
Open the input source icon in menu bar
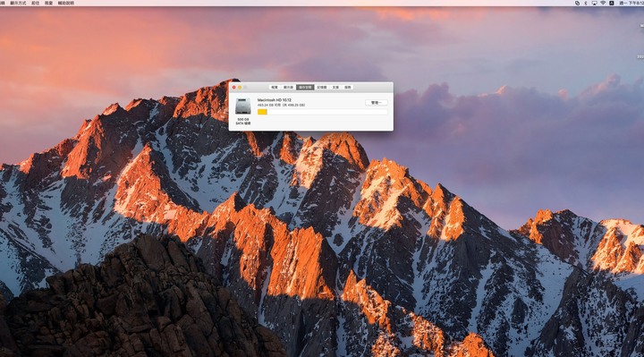[x=611, y=3]
